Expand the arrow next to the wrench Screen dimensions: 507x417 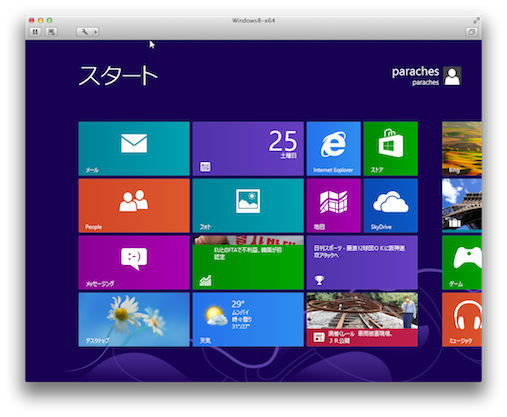pos(96,32)
